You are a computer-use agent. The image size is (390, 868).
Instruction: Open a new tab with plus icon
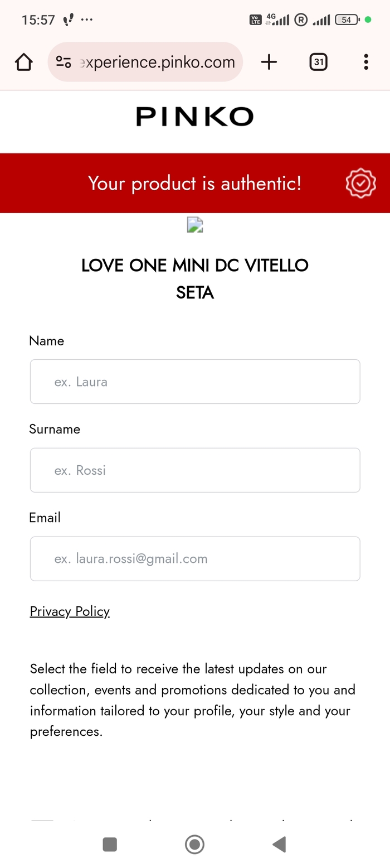269,62
